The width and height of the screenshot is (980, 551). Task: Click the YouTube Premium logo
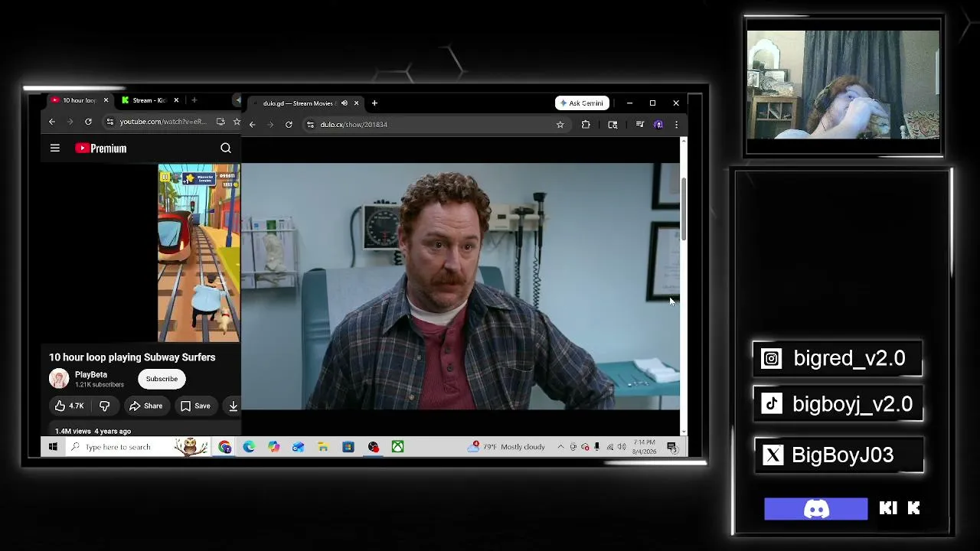pyautogui.click(x=101, y=148)
